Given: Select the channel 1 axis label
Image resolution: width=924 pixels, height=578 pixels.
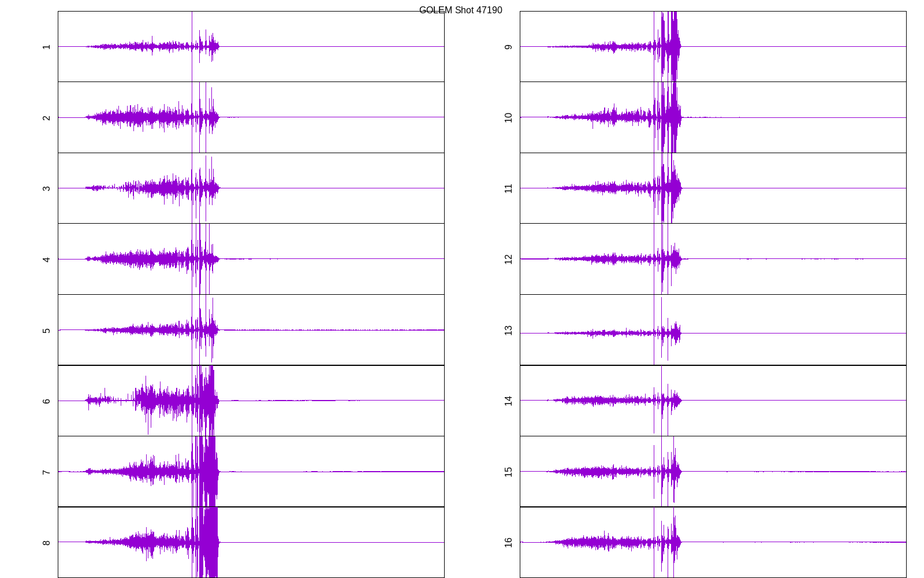Looking at the screenshot, I should [x=46, y=47].
